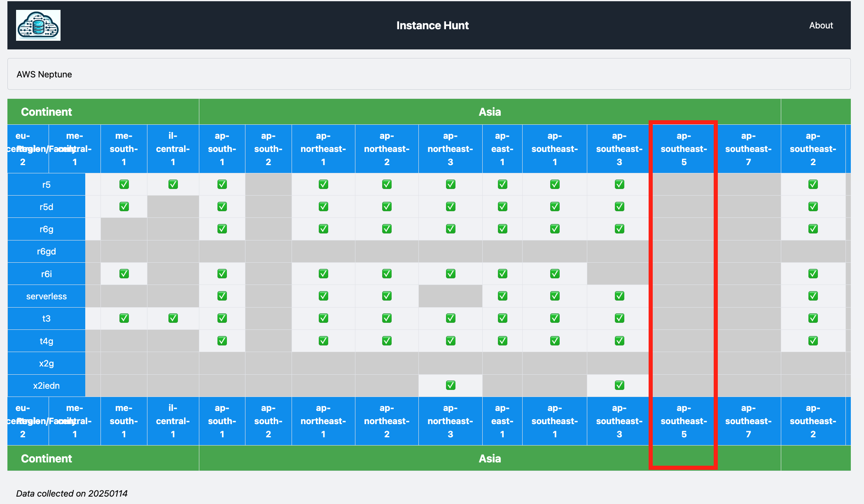Click the top ap-east-1 column header

(502, 149)
